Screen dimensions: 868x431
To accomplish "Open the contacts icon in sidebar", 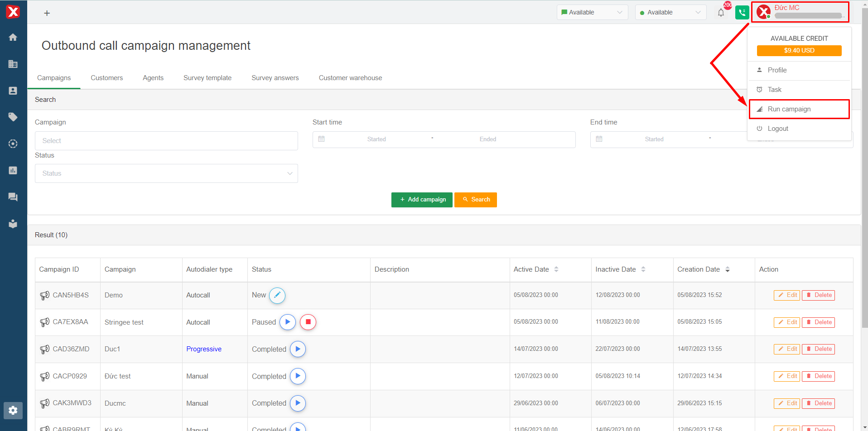I will (13, 91).
